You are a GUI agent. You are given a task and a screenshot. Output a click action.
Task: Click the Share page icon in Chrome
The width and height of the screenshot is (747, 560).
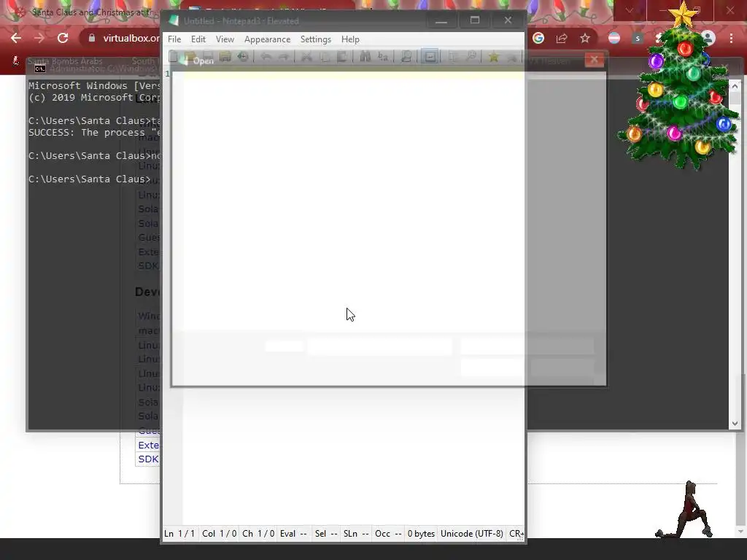coord(562,38)
